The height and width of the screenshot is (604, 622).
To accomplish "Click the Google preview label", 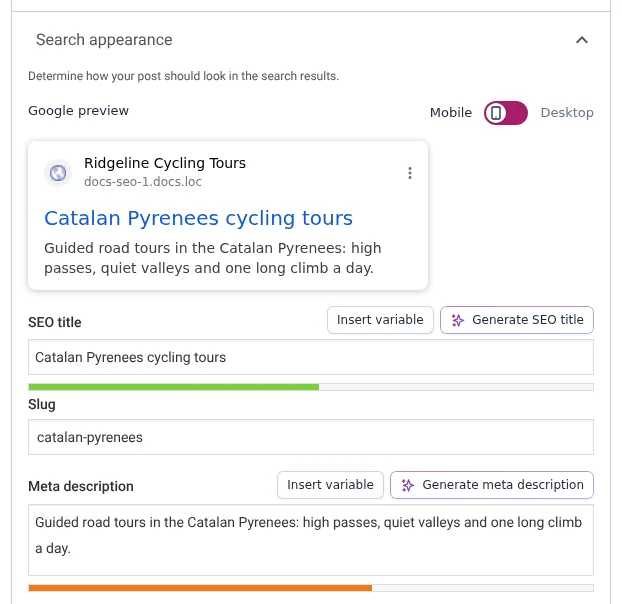I will (79, 111).
